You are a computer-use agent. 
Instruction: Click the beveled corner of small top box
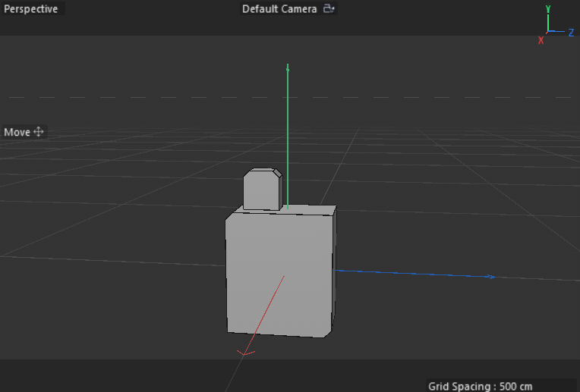tap(277, 174)
